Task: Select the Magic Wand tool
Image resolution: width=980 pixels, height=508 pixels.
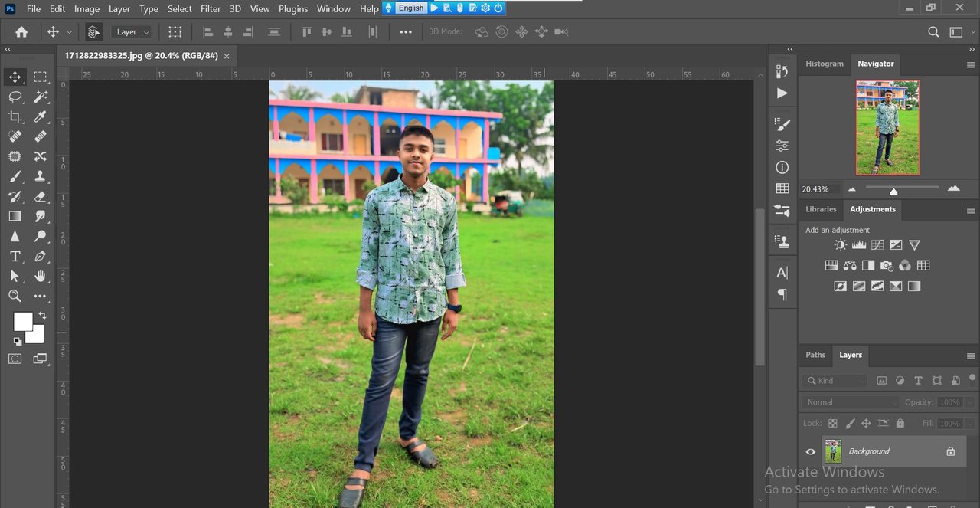Action: coord(41,97)
